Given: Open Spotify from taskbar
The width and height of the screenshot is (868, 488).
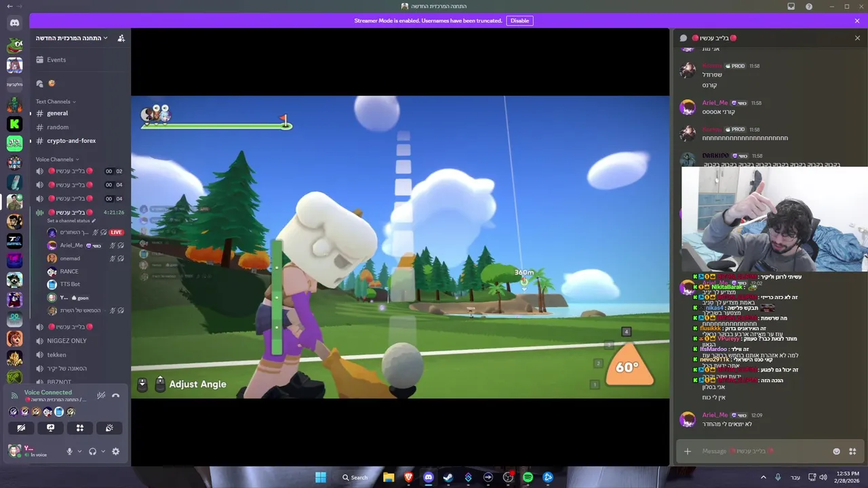Looking at the screenshot, I should coord(528,477).
